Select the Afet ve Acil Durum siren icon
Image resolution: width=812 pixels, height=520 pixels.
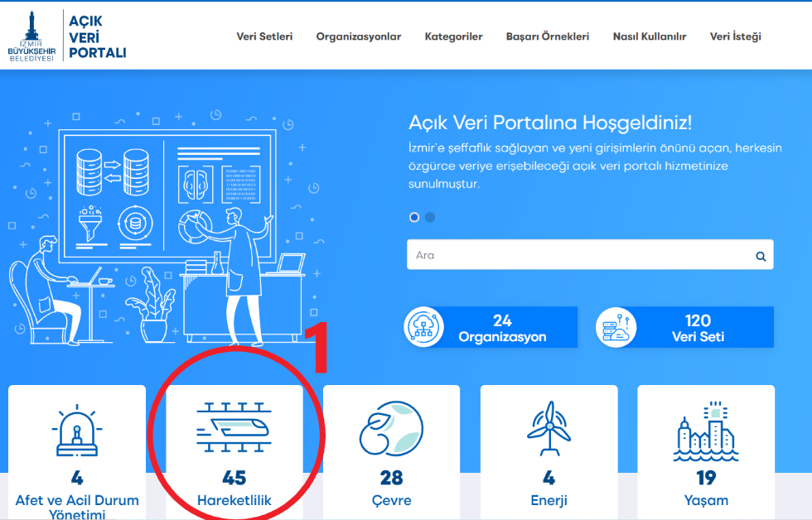(x=77, y=432)
